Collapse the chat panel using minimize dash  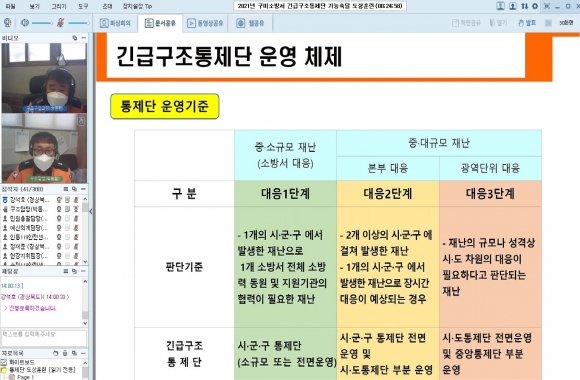pos(84,271)
